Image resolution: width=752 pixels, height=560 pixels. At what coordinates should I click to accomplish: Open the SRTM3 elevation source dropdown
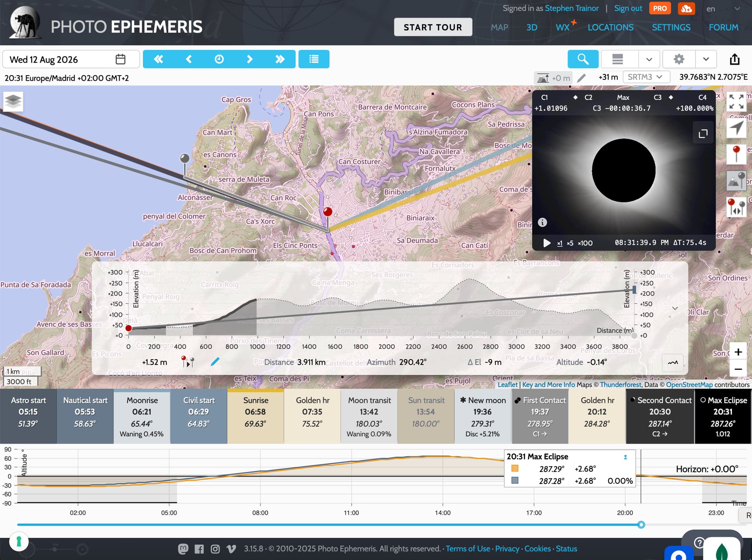tap(646, 77)
